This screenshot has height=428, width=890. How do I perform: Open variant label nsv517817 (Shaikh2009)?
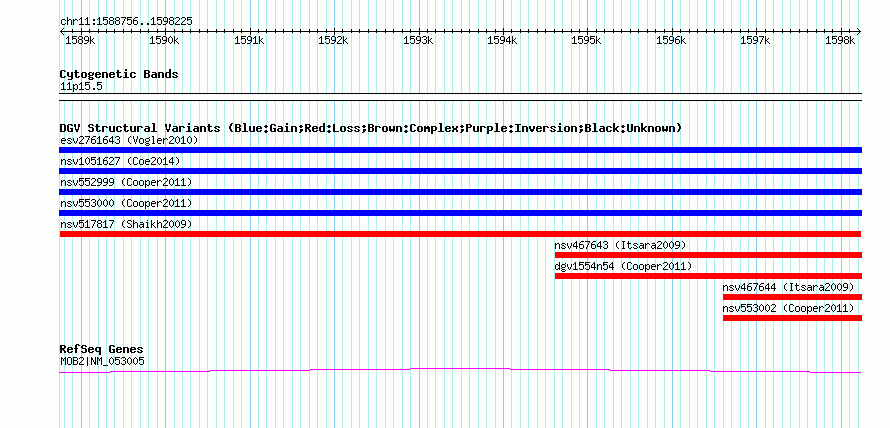click(x=126, y=224)
